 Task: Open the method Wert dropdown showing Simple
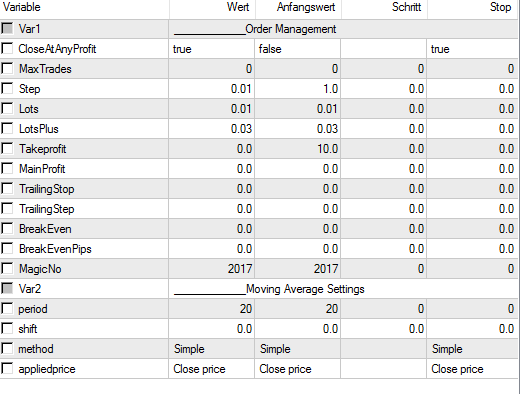(212, 349)
